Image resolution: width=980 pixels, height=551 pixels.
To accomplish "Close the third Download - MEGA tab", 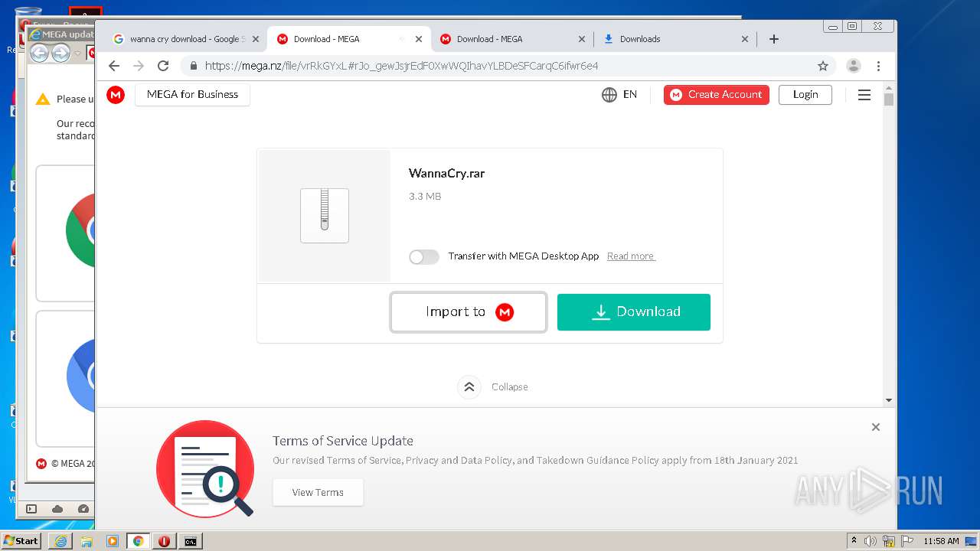I will pos(581,39).
